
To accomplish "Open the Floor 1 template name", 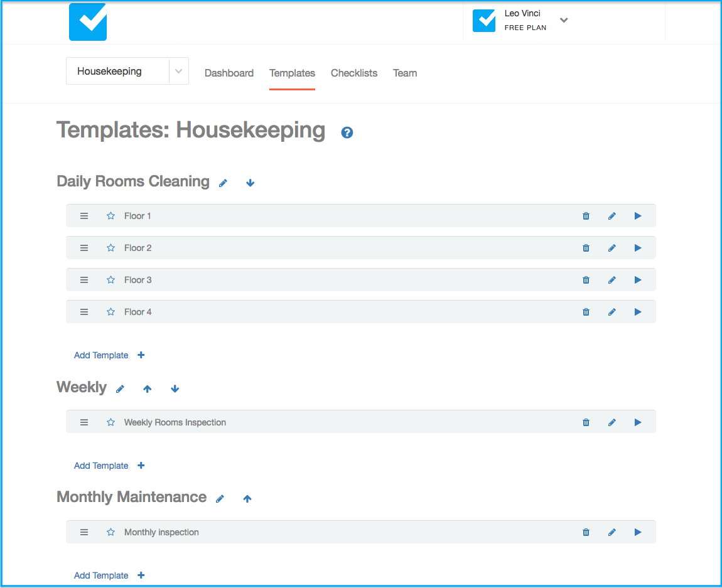I will [137, 216].
